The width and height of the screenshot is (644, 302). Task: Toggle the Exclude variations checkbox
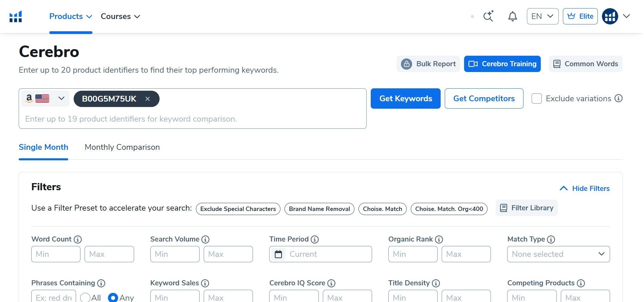(536, 99)
